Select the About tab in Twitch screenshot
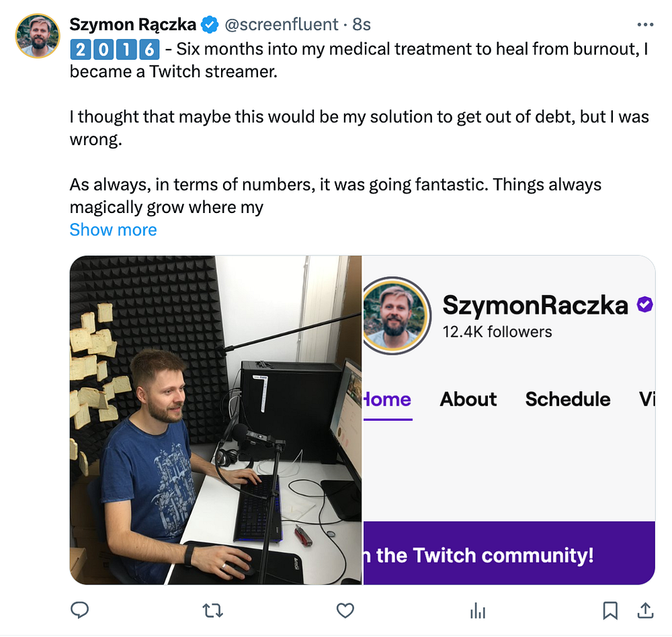The image size is (672, 637). click(468, 399)
